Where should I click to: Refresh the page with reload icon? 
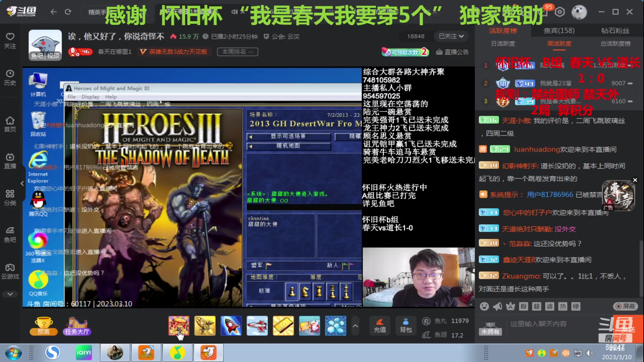(x=68, y=12)
